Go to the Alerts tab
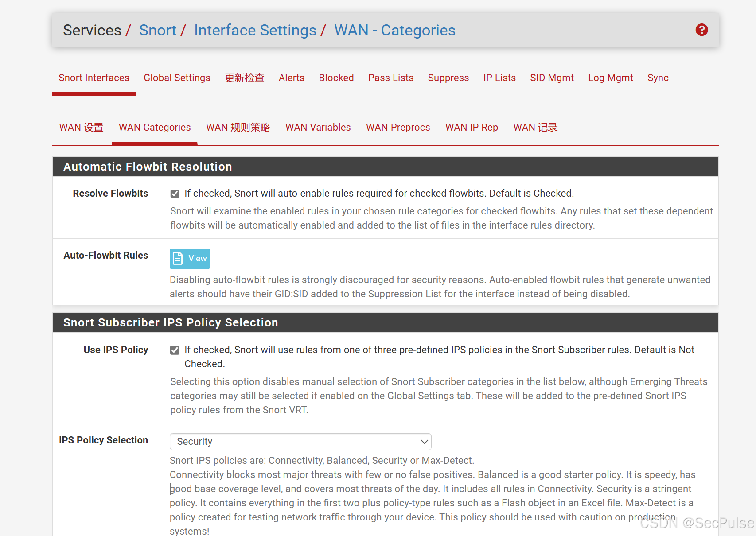Image resolution: width=756 pixels, height=536 pixels. coord(292,78)
